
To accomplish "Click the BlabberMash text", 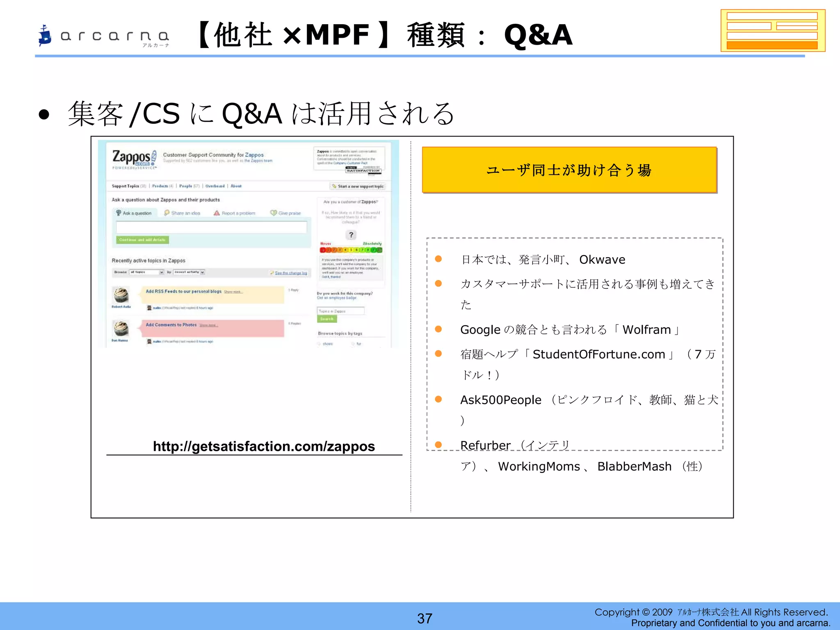I will point(634,466).
